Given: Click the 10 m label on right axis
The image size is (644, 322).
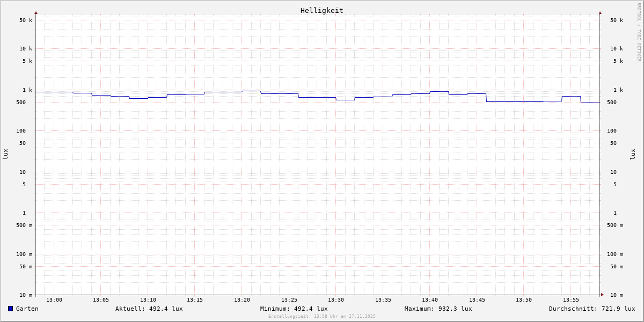Looking at the screenshot, I should [x=617, y=295].
